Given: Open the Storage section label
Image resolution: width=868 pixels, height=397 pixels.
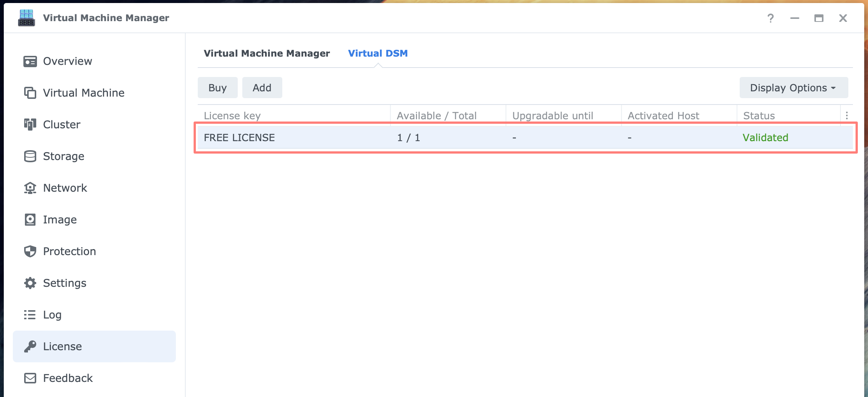Looking at the screenshot, I should 64,156.
